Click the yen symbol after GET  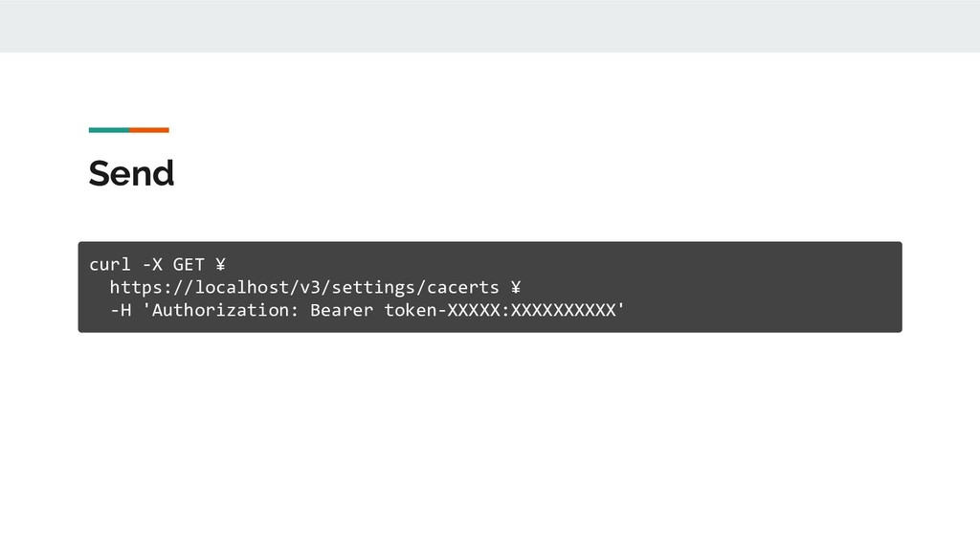[x=220, y=264]
